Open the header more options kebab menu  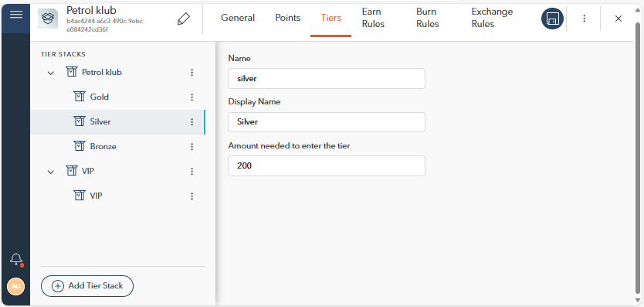click(584, 19)
